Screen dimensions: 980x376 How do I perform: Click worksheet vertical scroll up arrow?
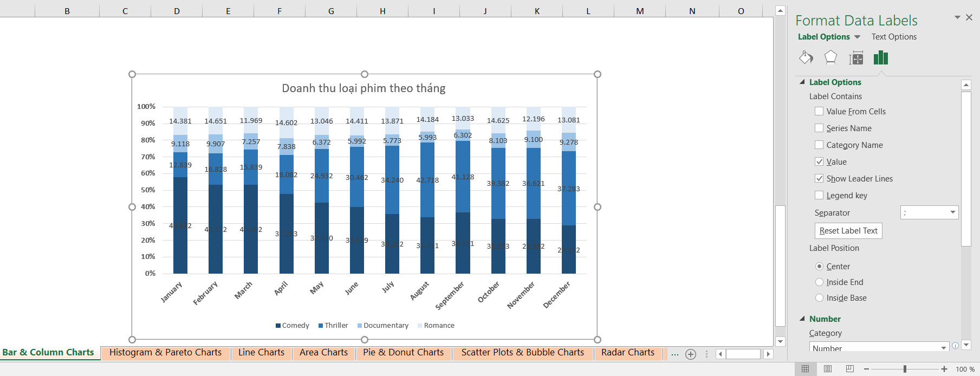pyautogui.click(x=780, y=10)
